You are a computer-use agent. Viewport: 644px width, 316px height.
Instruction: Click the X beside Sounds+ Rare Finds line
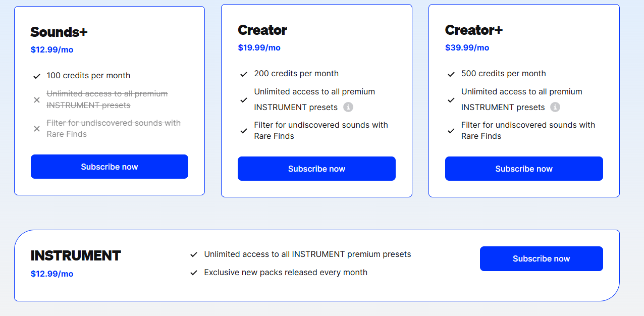pyautogui.click(x=37, y=128)
